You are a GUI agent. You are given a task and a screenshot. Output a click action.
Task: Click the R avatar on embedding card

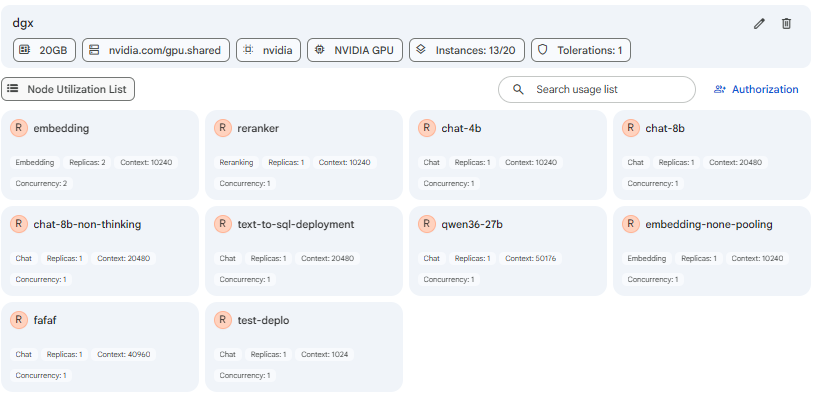tap(19, 128)
